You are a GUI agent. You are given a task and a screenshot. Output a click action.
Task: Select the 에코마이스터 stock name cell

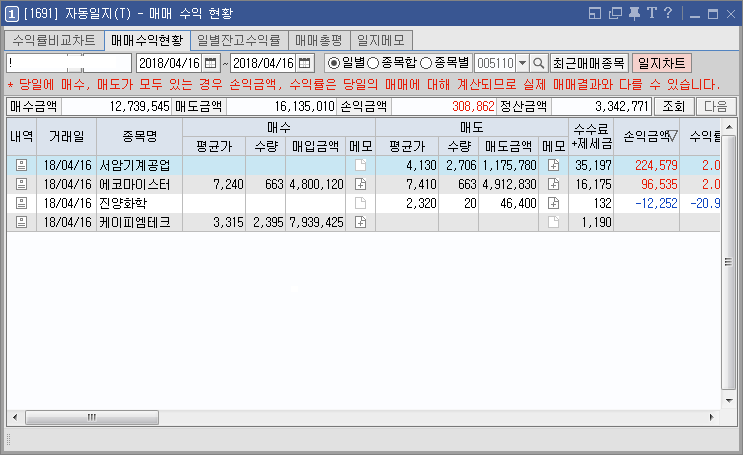[139, 184]
